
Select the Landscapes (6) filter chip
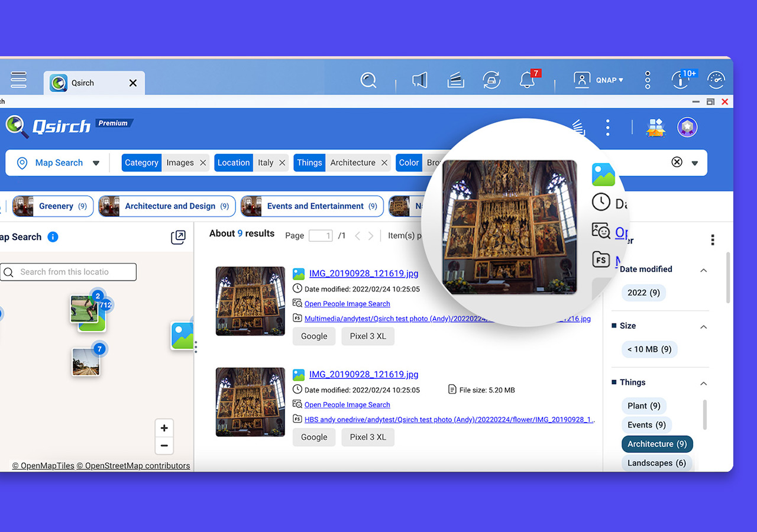coord(656,463)
